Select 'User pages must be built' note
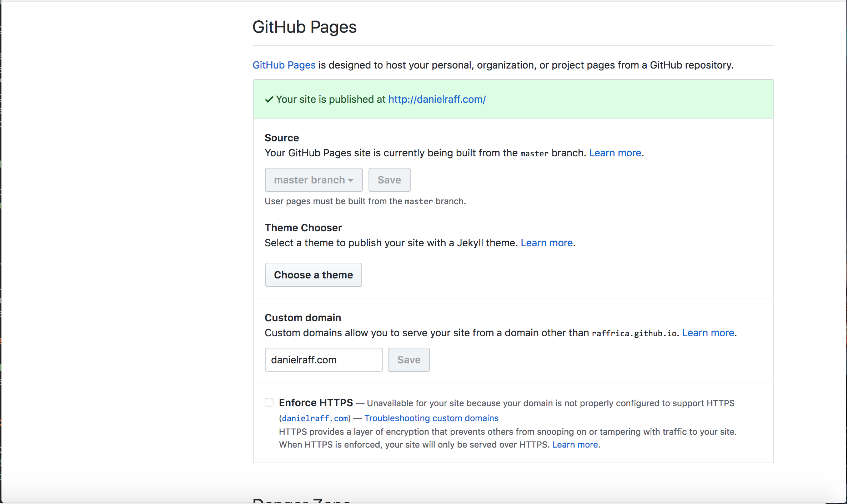The height and width of the screenshot is (504, 847). [x=365, y=201]
